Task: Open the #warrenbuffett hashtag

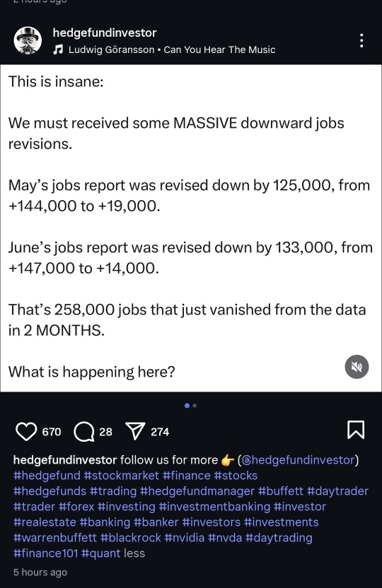Action: coord(54,538)
